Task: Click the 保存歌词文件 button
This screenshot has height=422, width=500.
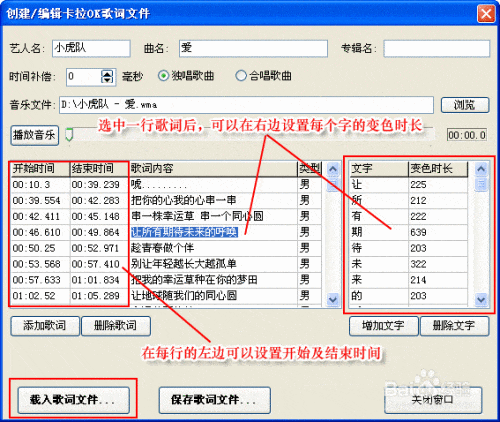Action: click(x=214, y=400)
